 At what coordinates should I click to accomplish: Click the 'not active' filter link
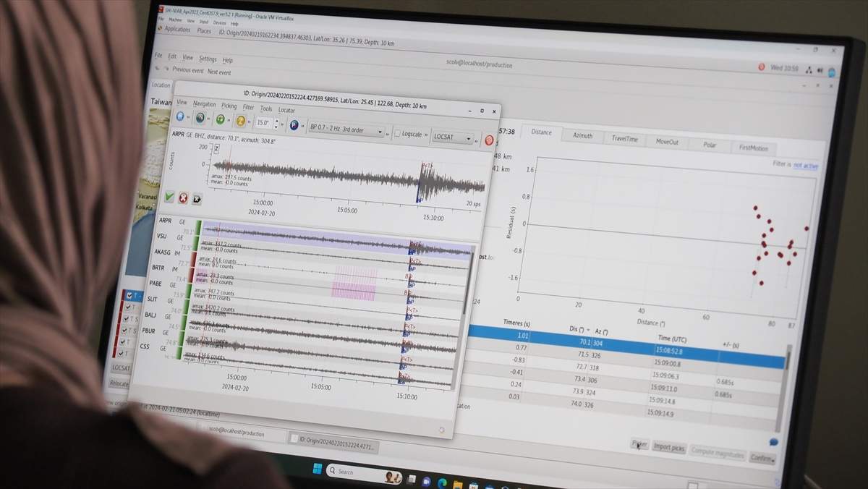coord(806,166)
